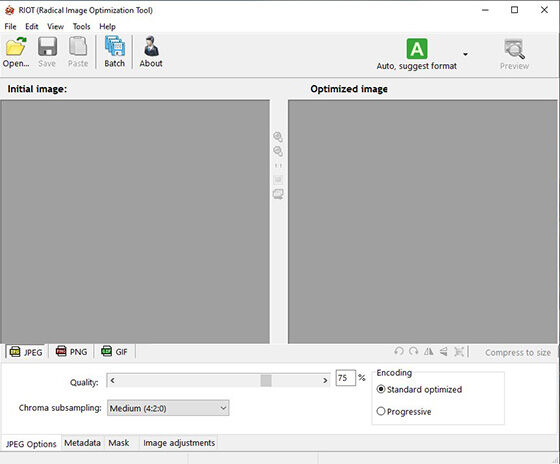Viewport: 560px width, 464px height.
Task: Open the Tools menu
Action: click(x=81, y=26)
